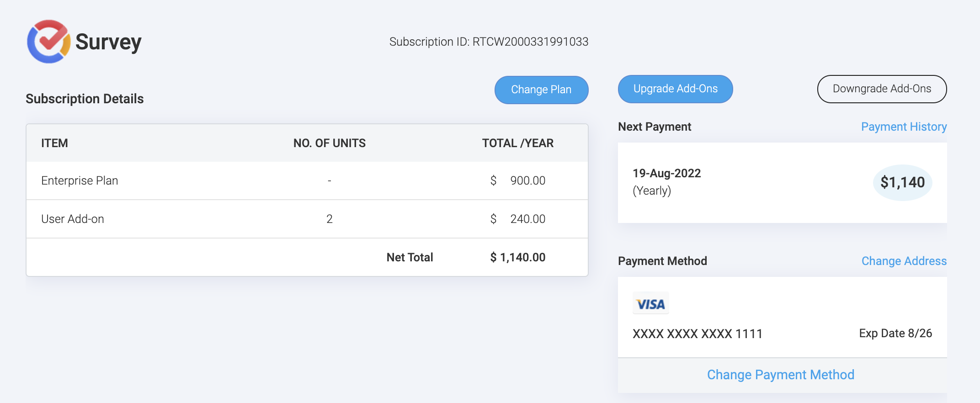Click the NO. OF UNITS column header

[x=329, y=143]
